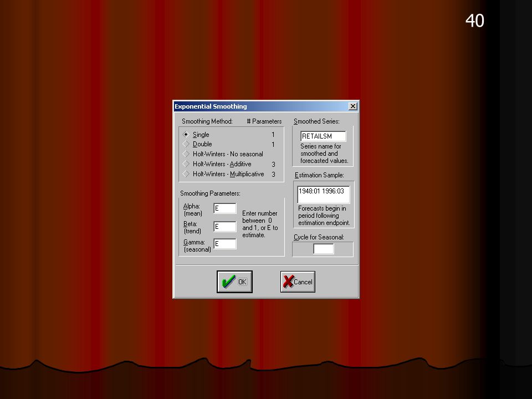Click the 'Smoothing Method:' label
The width and height of the screenshot is (532, 399).
(x=207, y=121)
